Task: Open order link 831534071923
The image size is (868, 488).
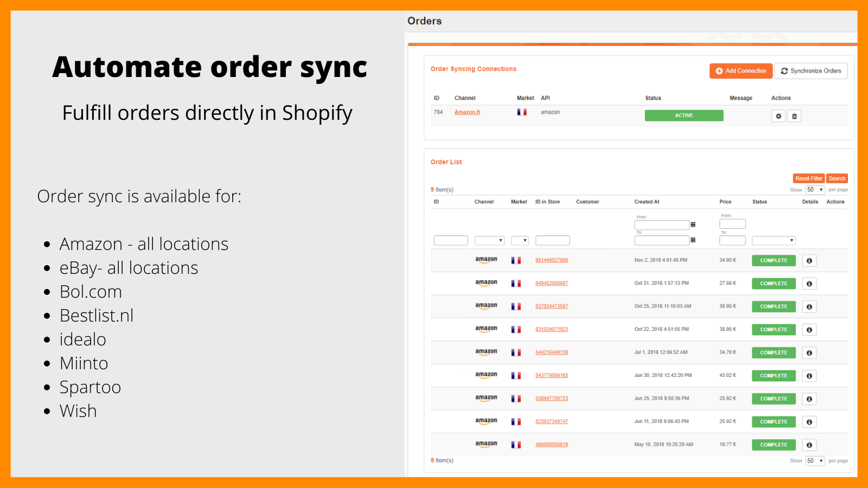Action: (x=552, y=329)
